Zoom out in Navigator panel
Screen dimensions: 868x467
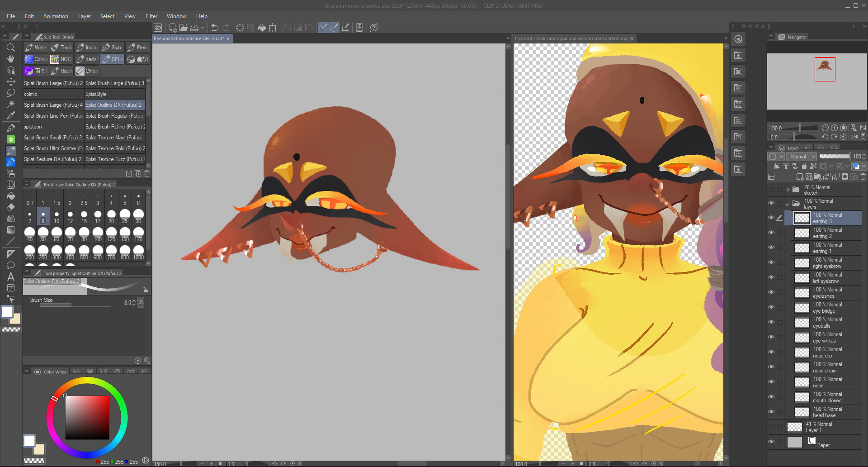coord(825,128)
